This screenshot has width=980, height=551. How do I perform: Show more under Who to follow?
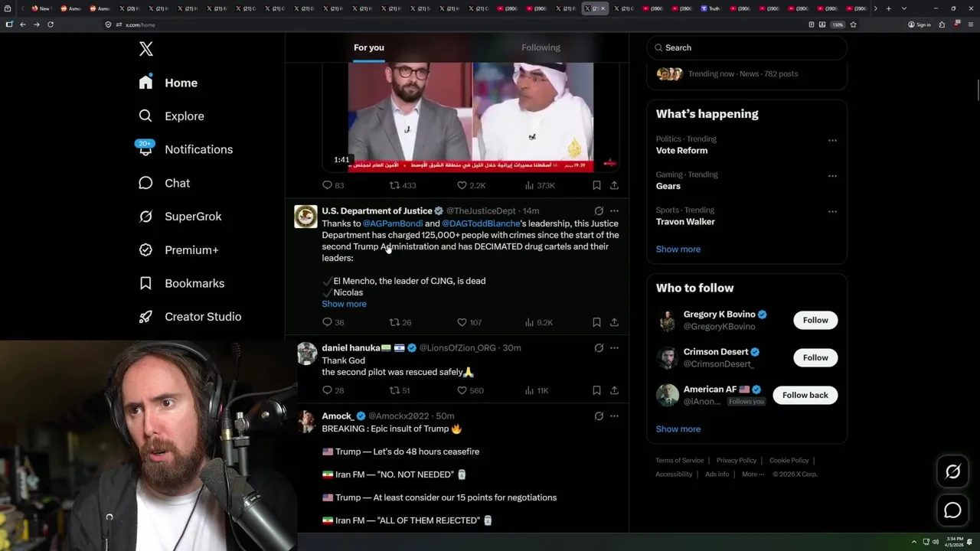[x=678, y=429]
